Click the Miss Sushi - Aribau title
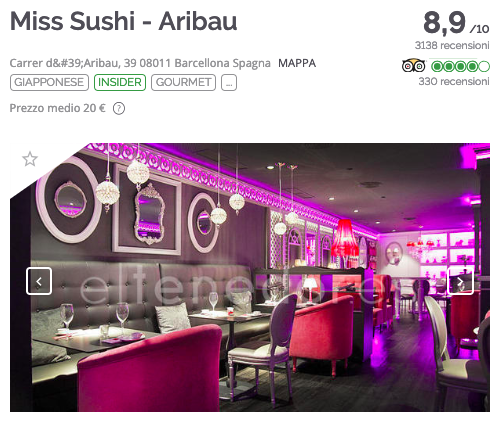496x426 pixels. click(123, 21)
